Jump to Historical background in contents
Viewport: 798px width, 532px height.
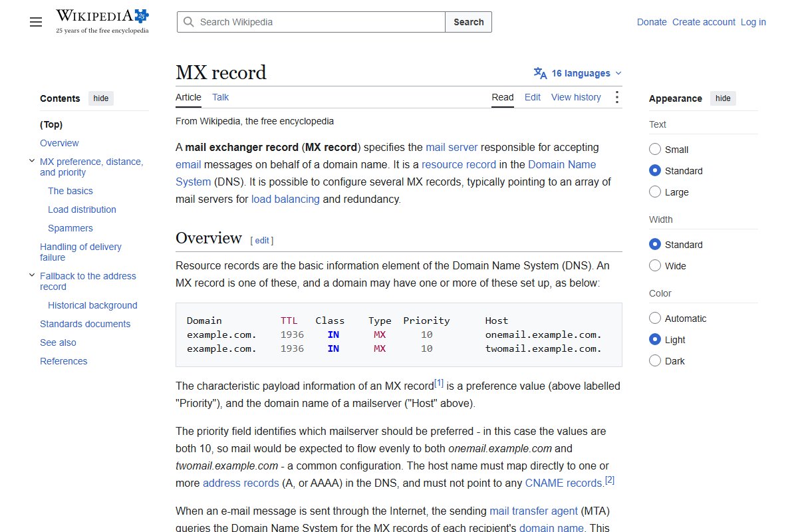92,305
